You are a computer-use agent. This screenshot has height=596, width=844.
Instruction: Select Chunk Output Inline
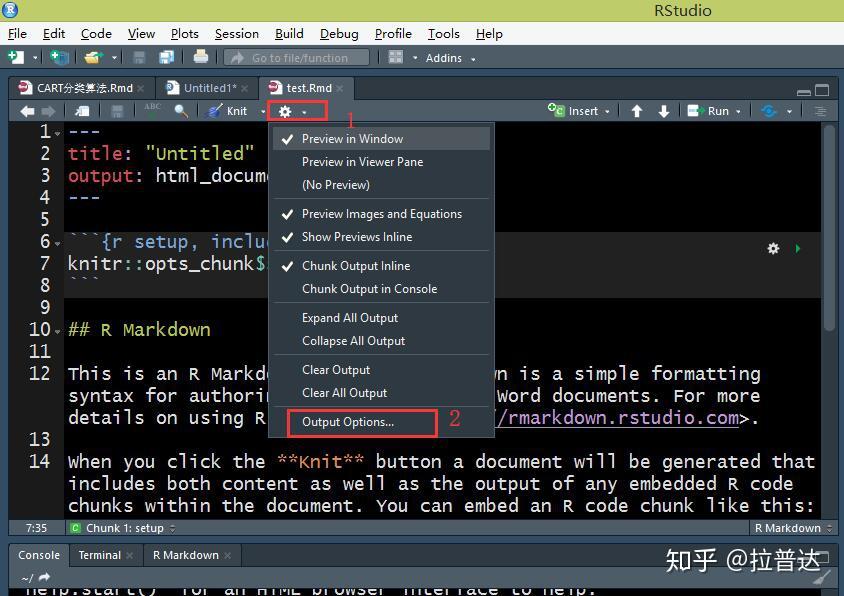click(382, 266)
